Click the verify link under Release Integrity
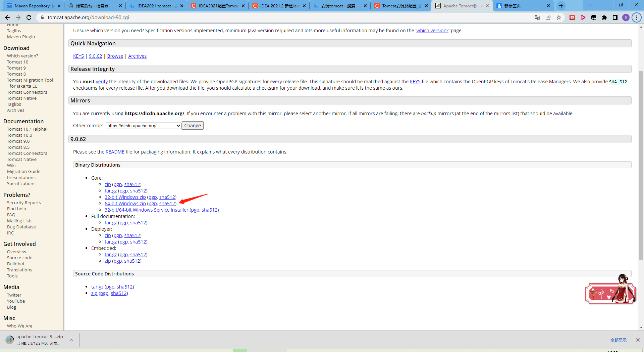This screenshot has height=352, width=644. click(102, 82)
